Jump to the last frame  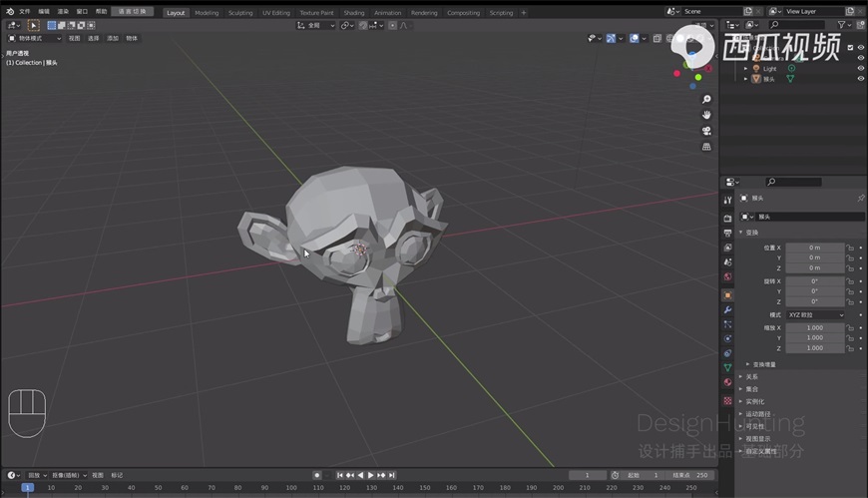click(x=391, y=475)
